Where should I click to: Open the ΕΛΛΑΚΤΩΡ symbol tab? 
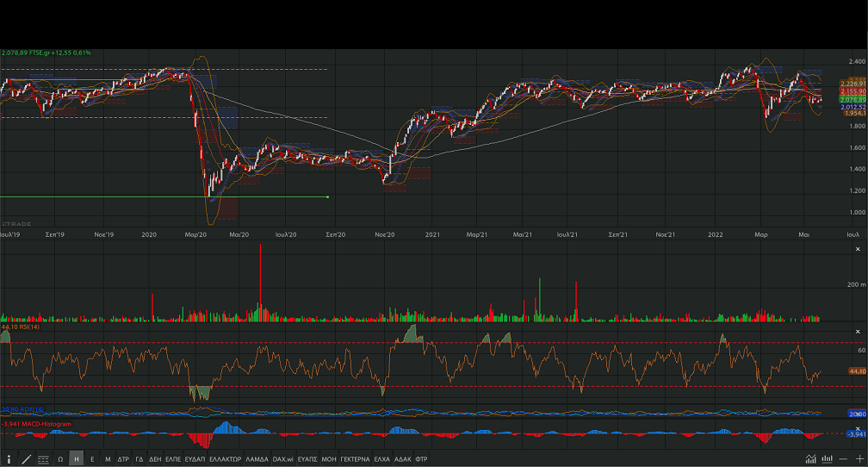click(225, 459)
